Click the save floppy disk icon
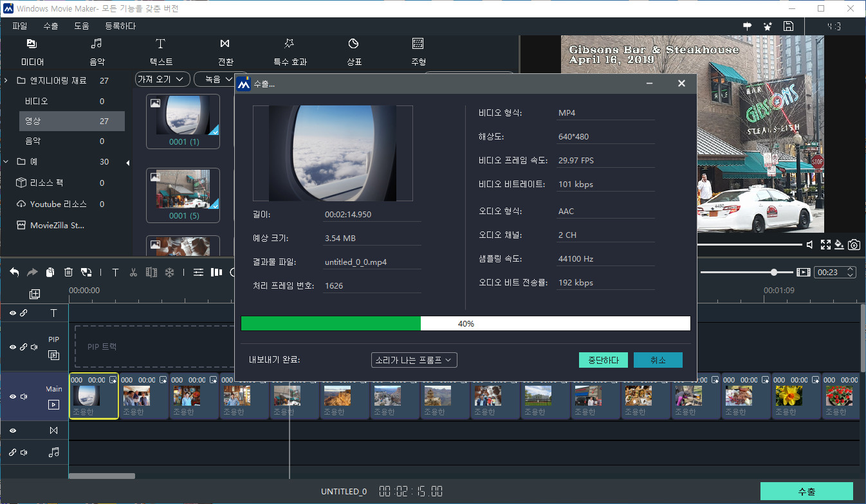 (x=788, y=26)
